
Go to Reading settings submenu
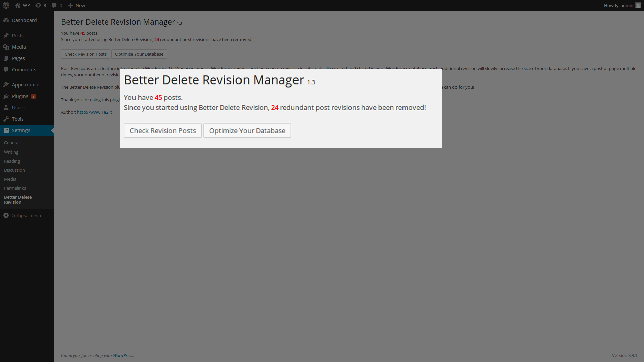12,161
